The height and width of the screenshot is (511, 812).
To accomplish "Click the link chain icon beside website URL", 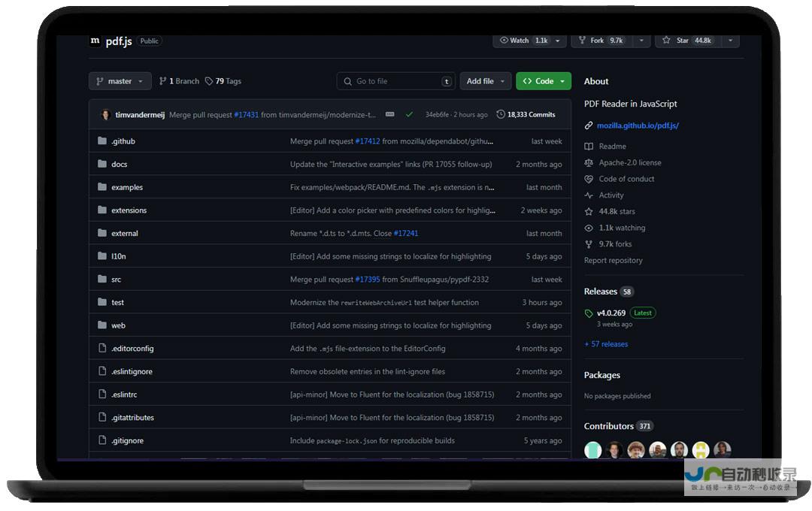I will tap(589, 125).
